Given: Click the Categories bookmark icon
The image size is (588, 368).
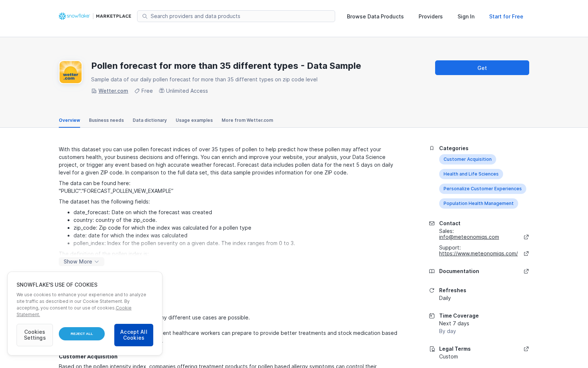Looking at the screenshot, I should click(432, 148).
